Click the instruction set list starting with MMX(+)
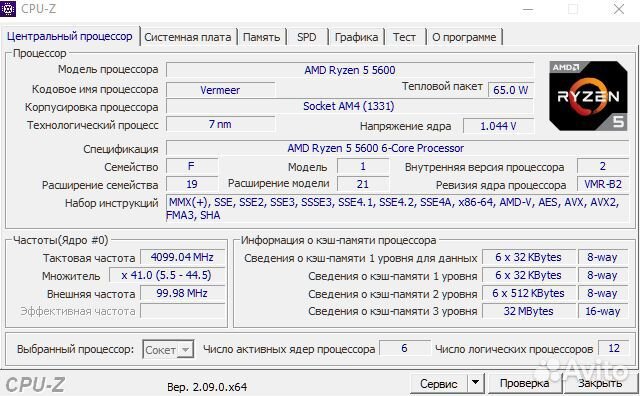This screenshot has height=396, width=640. (397, 208)
